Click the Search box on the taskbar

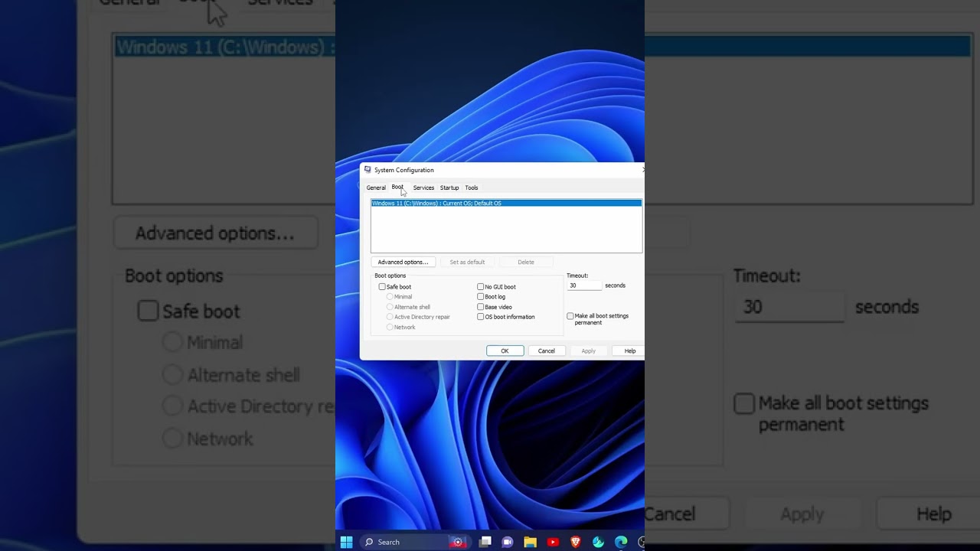414,542
